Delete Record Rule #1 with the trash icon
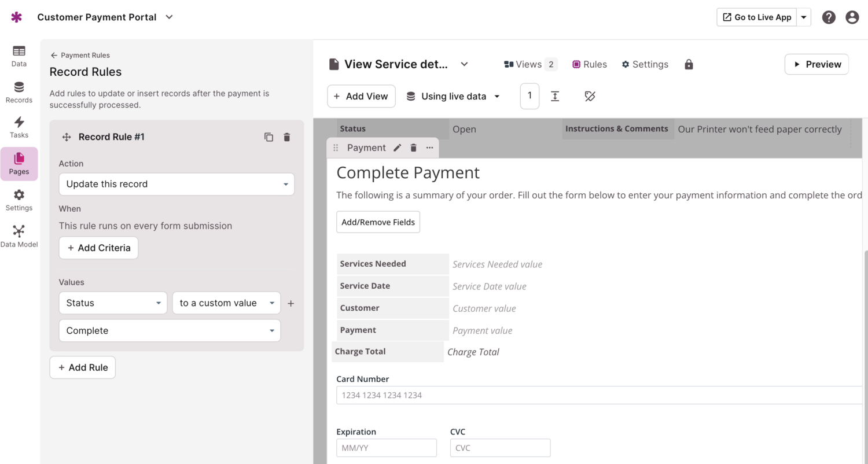The width and height of the screenshot is (868, 464). 286,137
